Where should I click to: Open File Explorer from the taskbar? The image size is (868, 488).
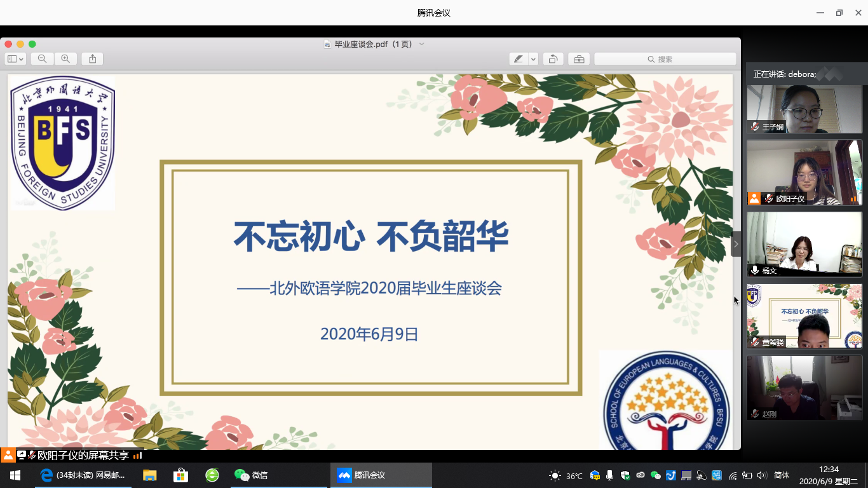(x=150, y=475)
